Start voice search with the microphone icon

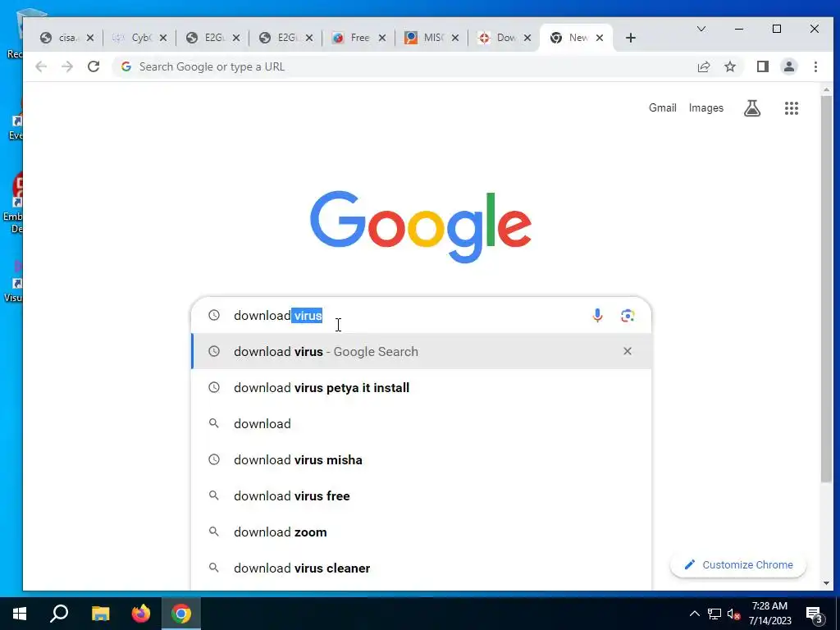[x=597, y=315]
